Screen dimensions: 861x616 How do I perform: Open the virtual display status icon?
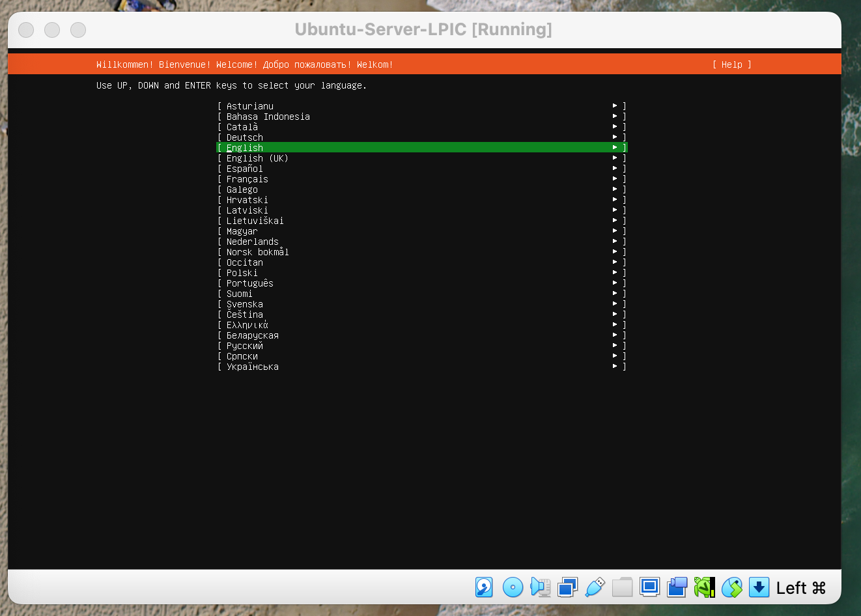[649, 587]
